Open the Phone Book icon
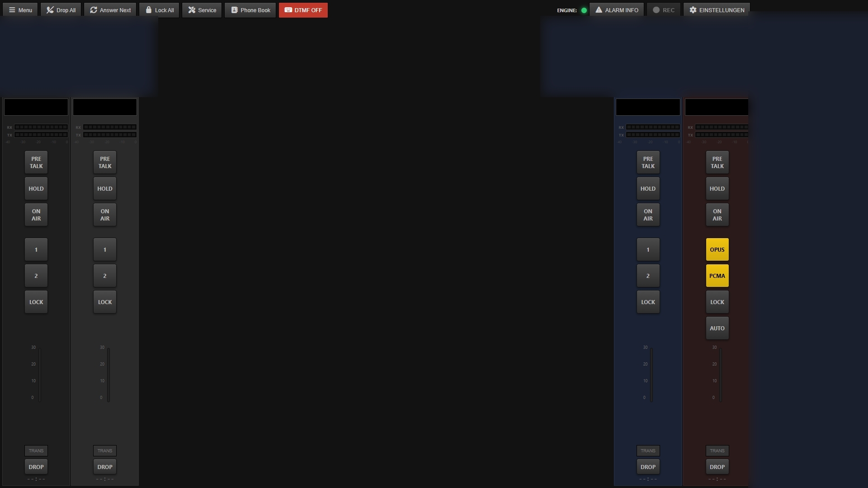The width and height of the screenshot is (868, 488). coord(234,9)
